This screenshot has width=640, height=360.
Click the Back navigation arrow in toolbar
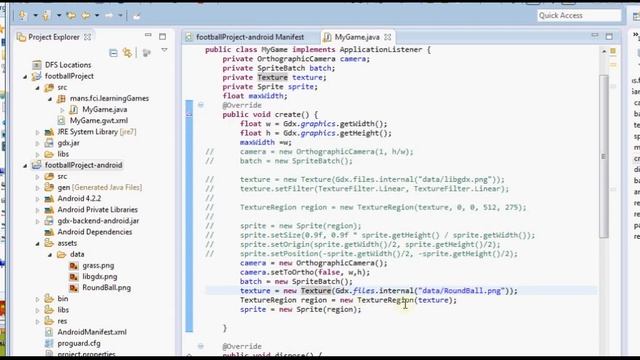click(x=85, y=16)
